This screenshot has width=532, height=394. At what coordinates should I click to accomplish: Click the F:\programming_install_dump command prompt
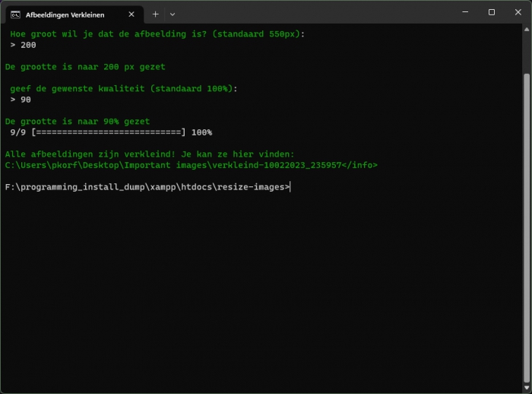tap(147, 187)
